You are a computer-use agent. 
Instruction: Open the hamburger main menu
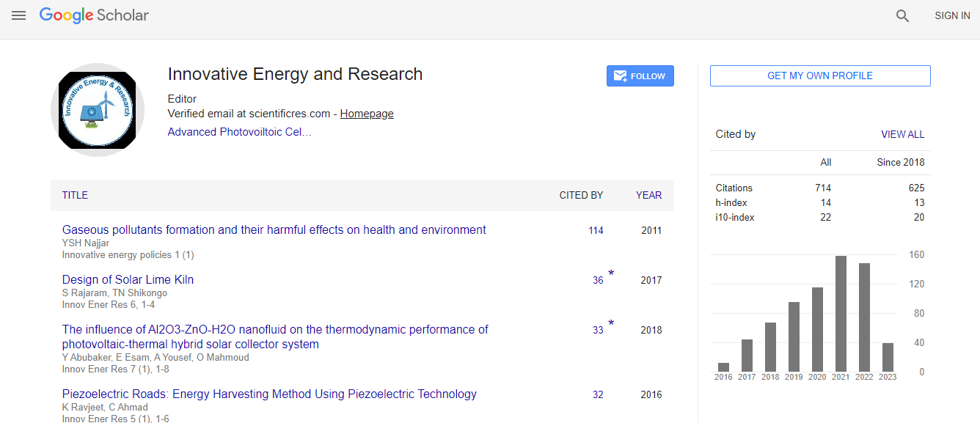[x=18, y=15]
